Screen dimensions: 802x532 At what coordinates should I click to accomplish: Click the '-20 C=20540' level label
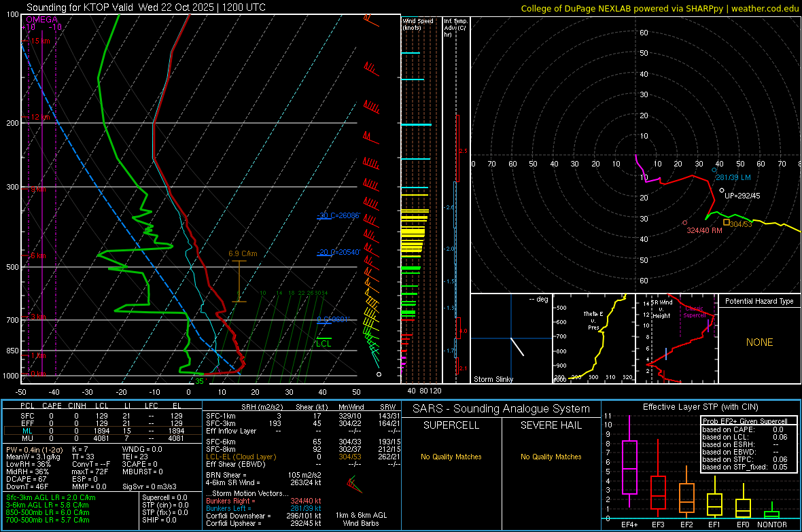pyautogui.click(x=338, y=252)
